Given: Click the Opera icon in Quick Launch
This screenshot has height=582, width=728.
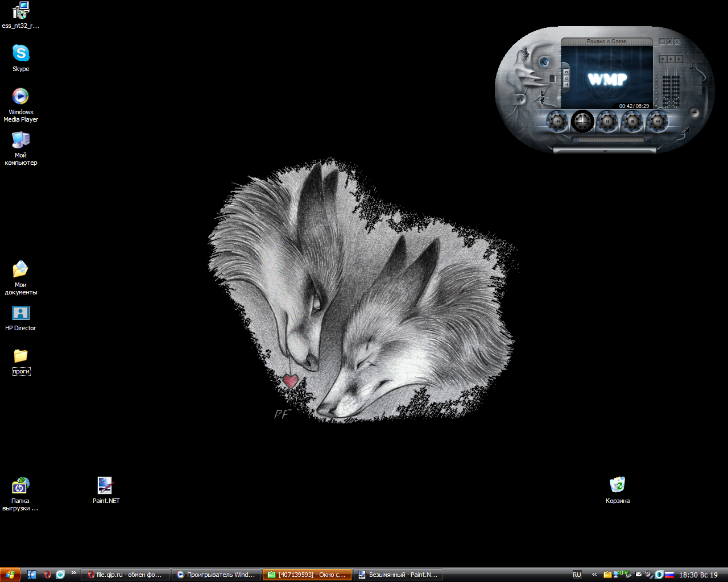Looking at the screenshot, I should [47, 575].
